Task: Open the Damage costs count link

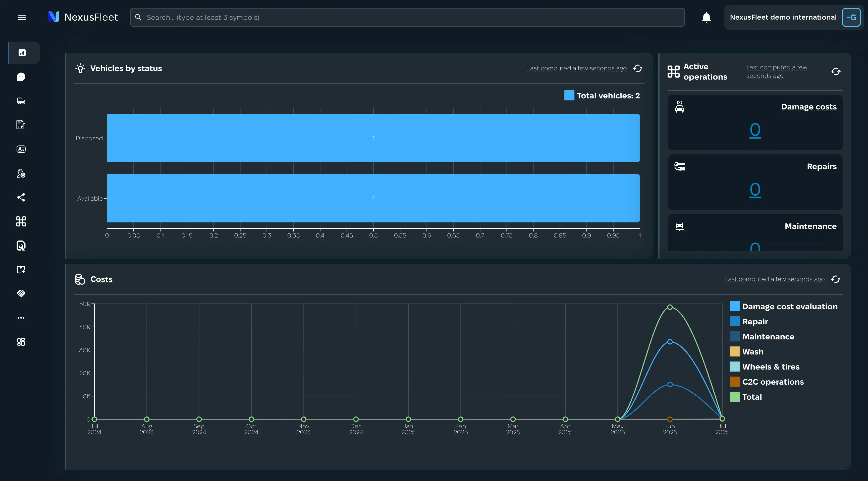Action: tap(755, 130)
